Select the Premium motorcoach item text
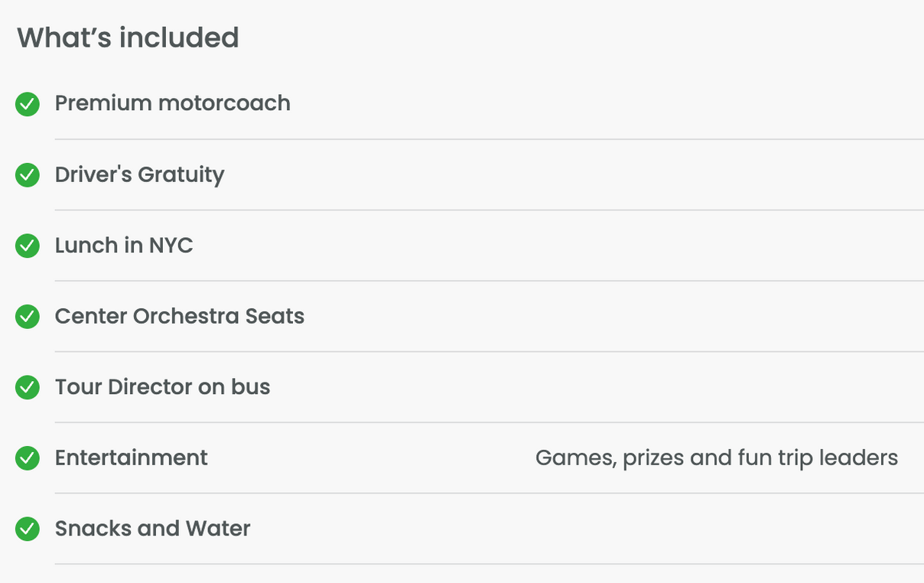 [173, 103]
